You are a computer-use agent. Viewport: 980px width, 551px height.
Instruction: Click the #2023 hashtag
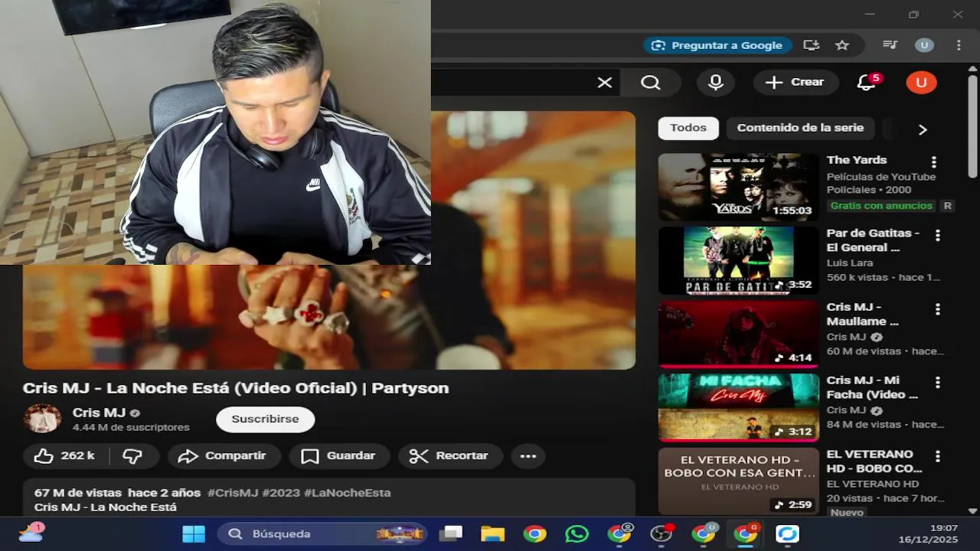pos(281,493)
